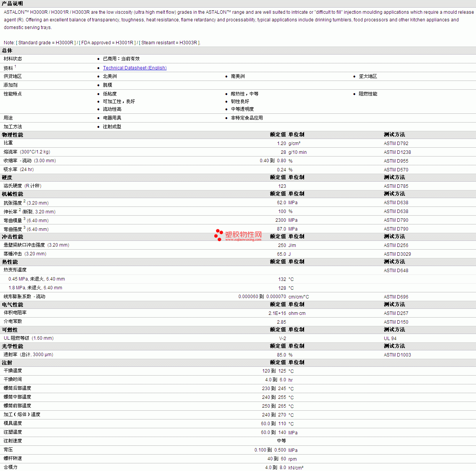Select the 北美洲 region entry

(x=110, y=76)
